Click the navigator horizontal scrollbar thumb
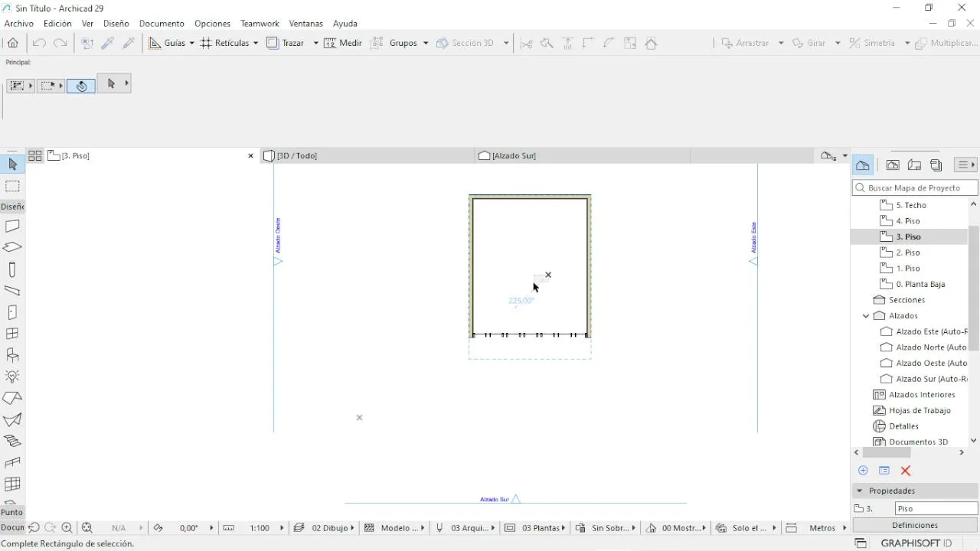 (887, 452)
